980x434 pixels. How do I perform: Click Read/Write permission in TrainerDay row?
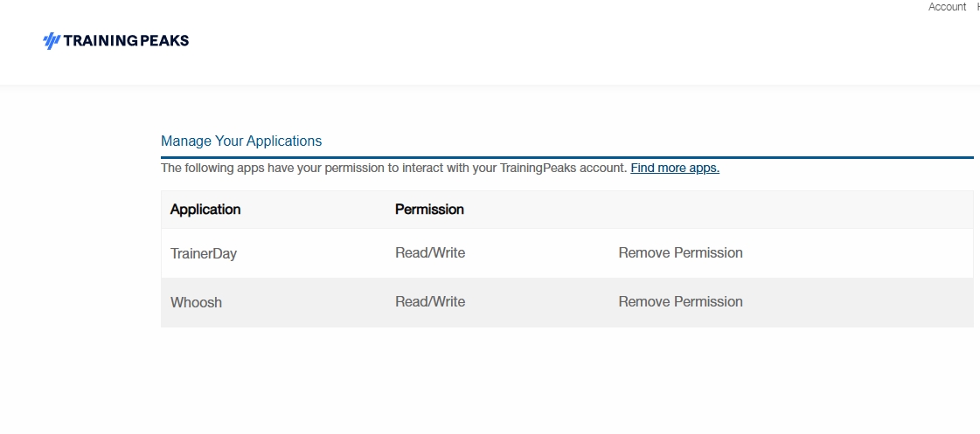tap(430, 253)
